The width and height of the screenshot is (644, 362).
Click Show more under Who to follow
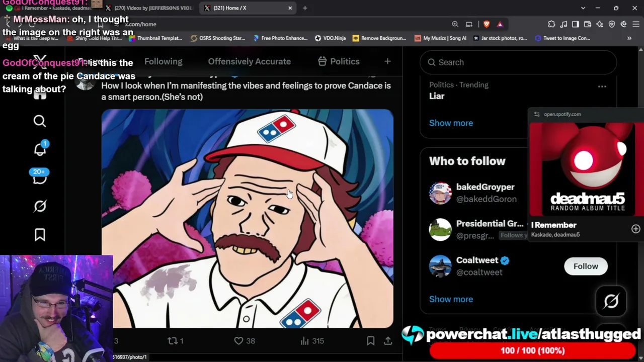(x=451, y=299)
